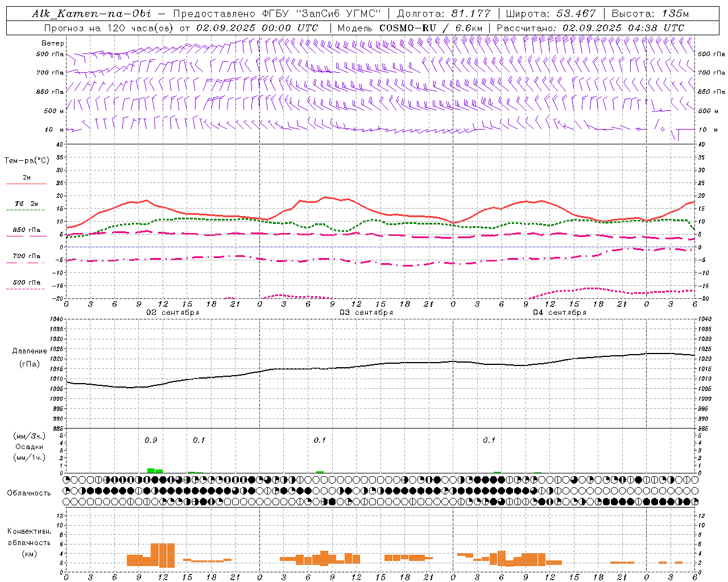Click the 700 гПа temperature legend entry
The width and height of the screenshot is (728, 582).
(x=27, y=256)
